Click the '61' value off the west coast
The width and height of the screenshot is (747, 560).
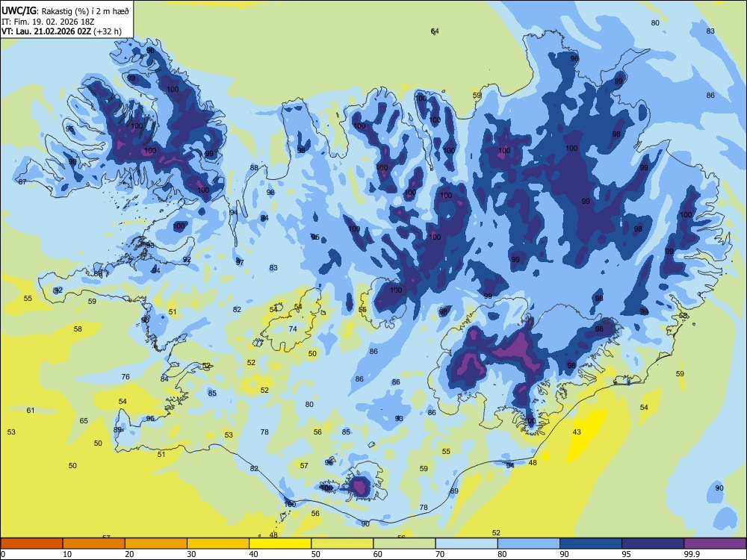coord(31,411)
